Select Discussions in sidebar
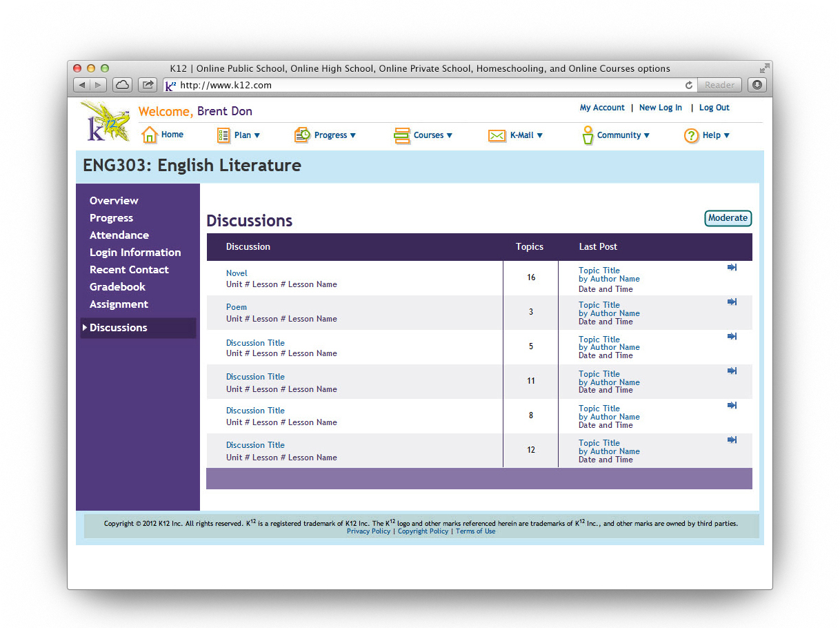Viewport: 840px width, 628px height. coord(138,328)
